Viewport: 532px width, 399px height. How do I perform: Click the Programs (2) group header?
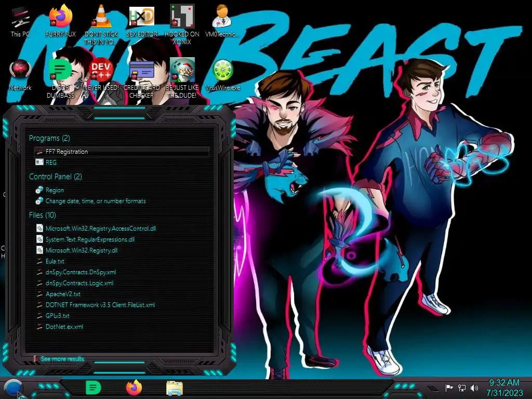tap(49, 138)
